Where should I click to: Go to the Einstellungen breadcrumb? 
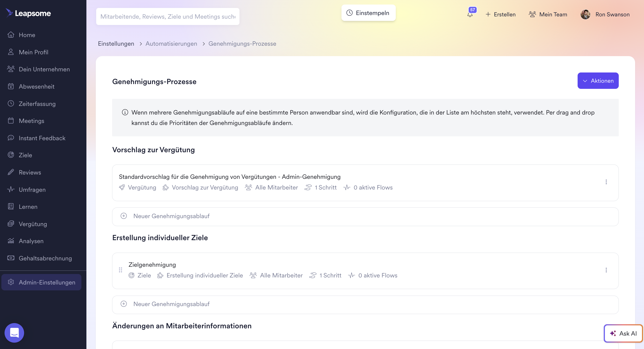coord(116,43)
